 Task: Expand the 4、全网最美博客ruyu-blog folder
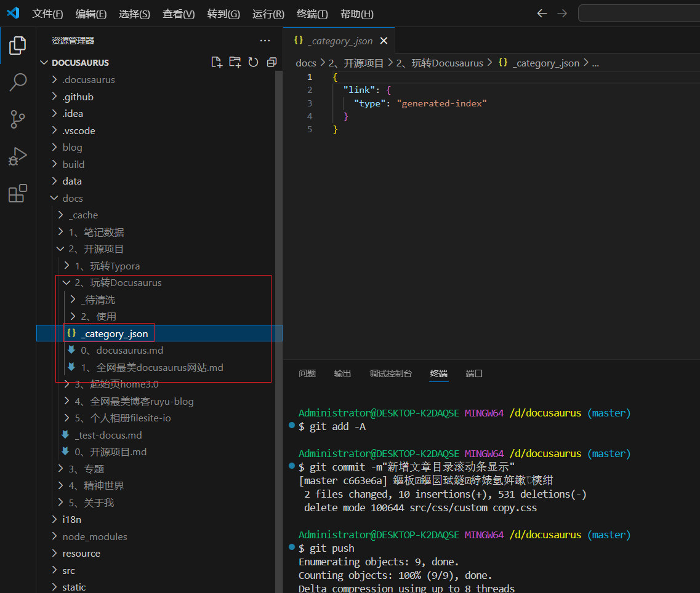point(134,401)
